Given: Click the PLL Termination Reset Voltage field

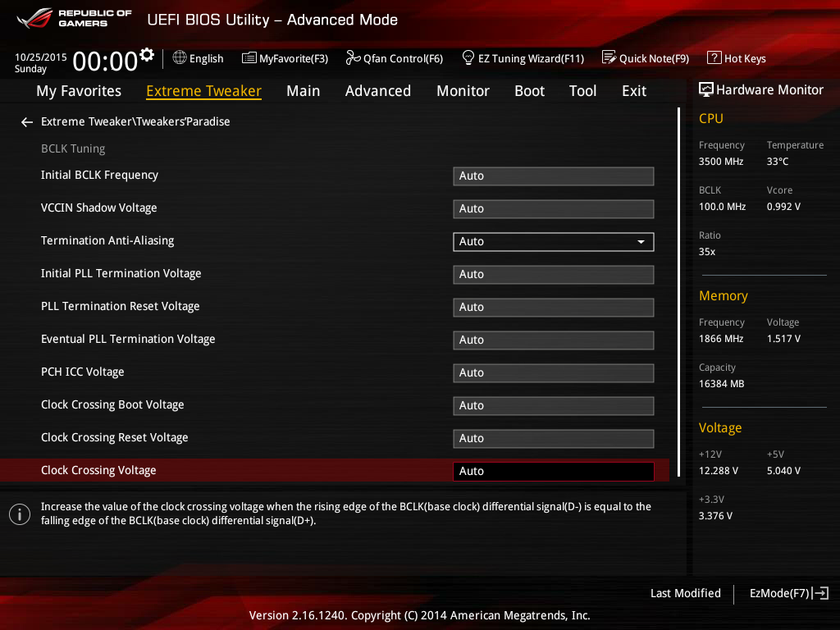Looking at the screenshot, I should click(x=554, y=308).
